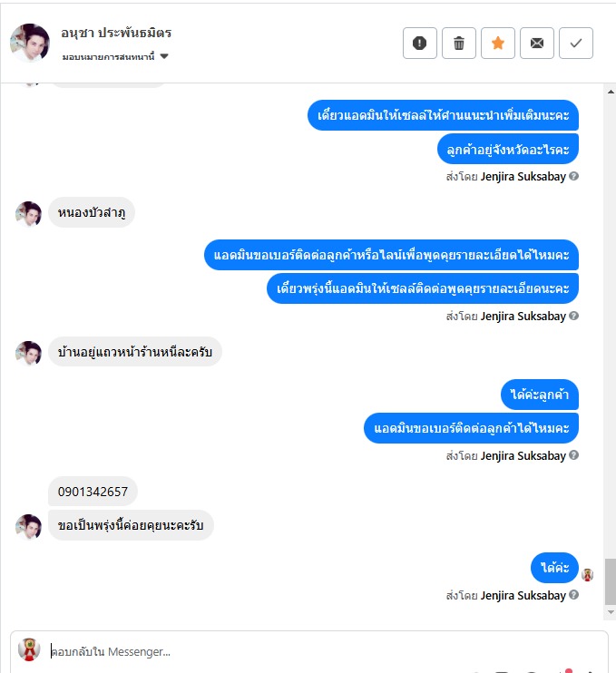Click customer avatar beside หนองบัวลำภู message
The image size is (616, 673).
click(x=28, y=213)
